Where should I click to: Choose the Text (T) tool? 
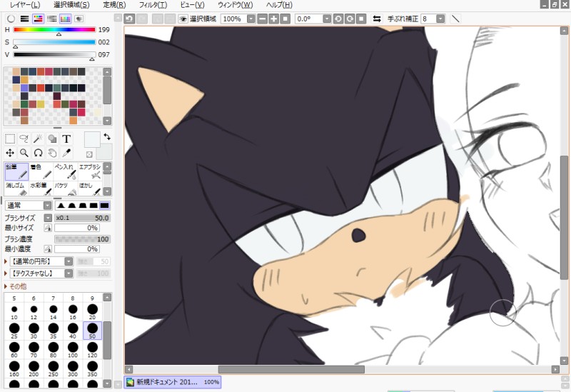[66, 139]
